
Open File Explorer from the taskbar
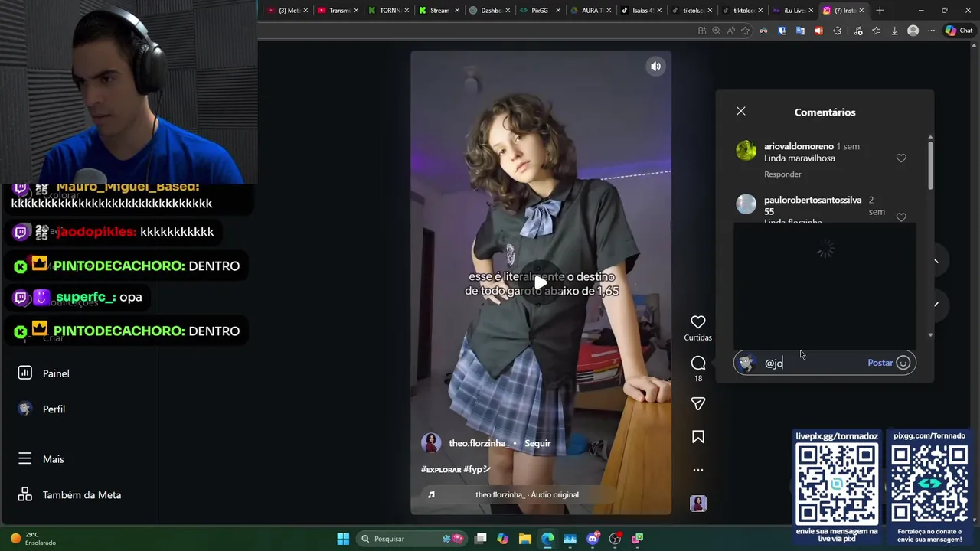[x=524, y=539]
